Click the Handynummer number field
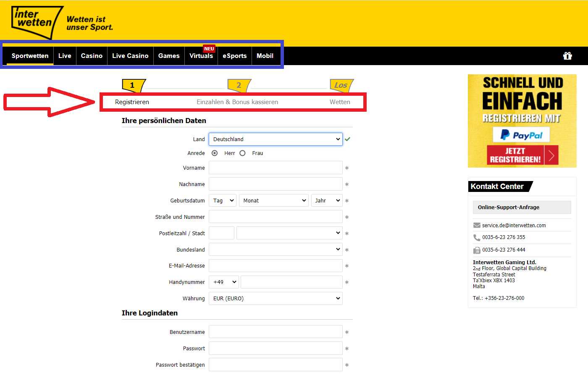This screenshot has height=378, width=588. 291,282
